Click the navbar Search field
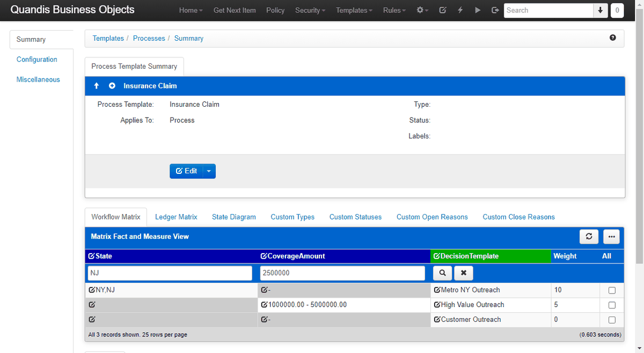The image size is (644, 353). tap(548, 10)
